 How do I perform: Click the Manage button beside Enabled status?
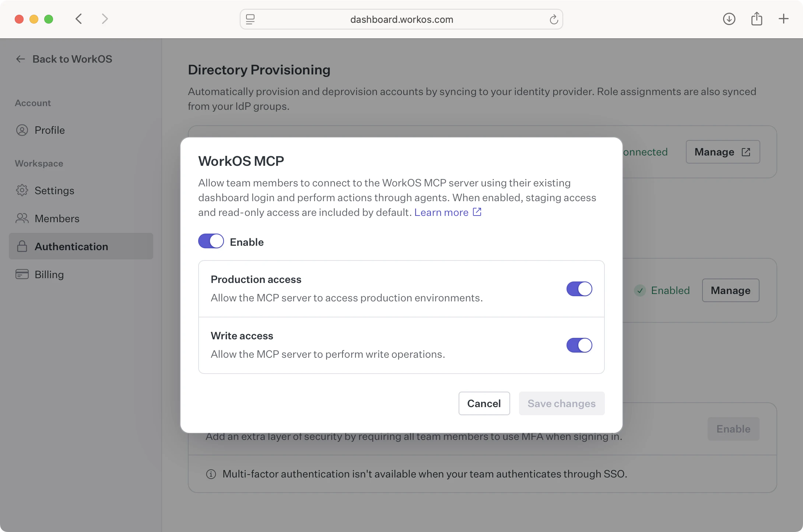pos(730,290)
